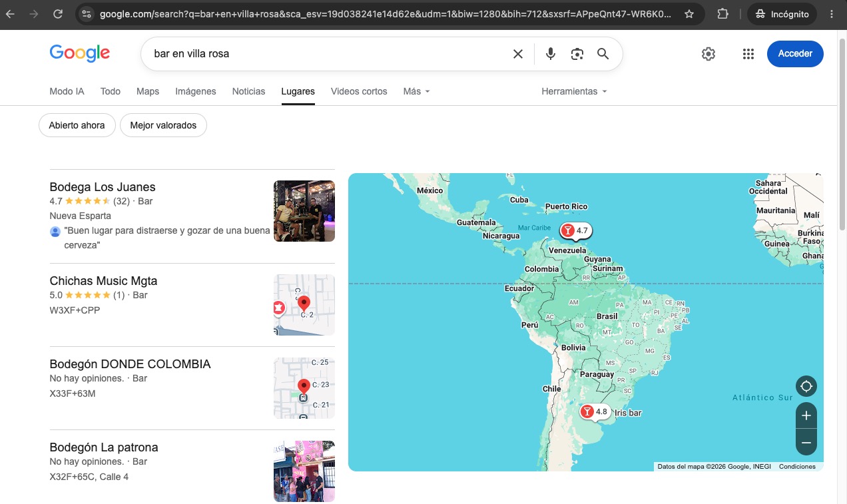Open the Imágenes tab
Screen dimensions: 847x504
pyautogui.click(x=196, y=91)
